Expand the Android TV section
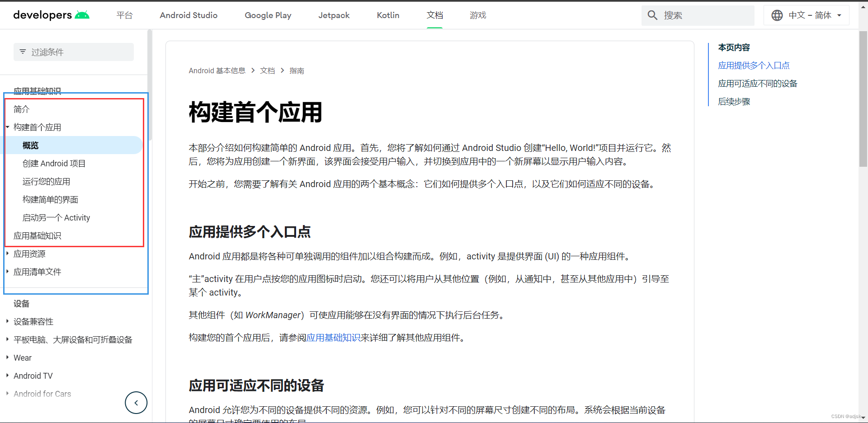 (x=8, y=376)
